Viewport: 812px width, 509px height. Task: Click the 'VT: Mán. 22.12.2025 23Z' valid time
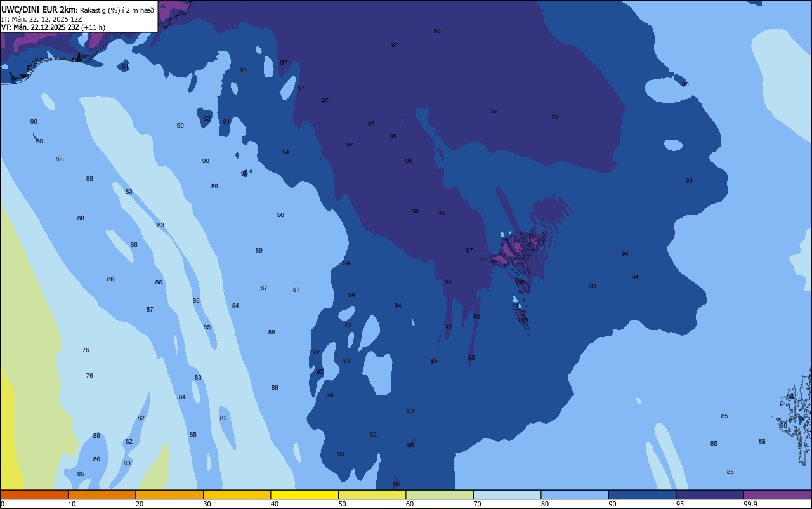click(x=40, y=27)
